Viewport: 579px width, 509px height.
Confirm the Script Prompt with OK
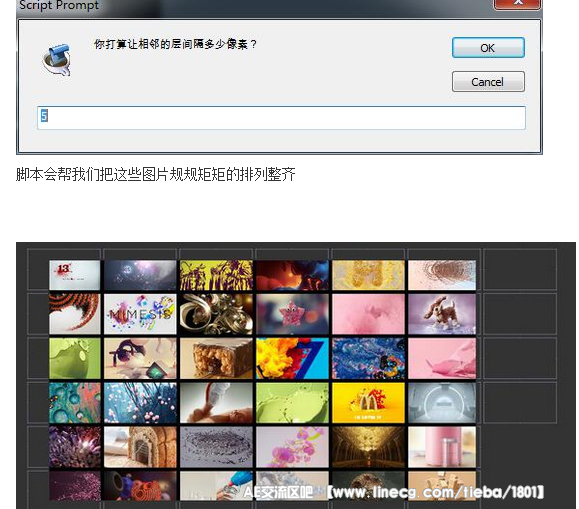(x=488, y=48)
